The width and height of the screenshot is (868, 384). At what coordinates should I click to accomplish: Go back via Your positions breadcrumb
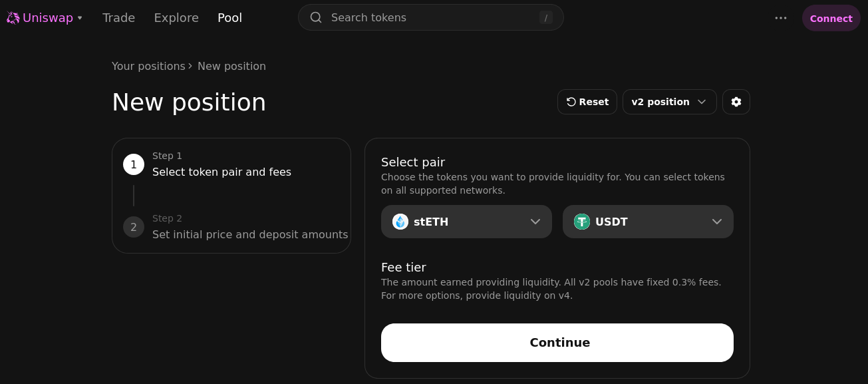point(149,66)
